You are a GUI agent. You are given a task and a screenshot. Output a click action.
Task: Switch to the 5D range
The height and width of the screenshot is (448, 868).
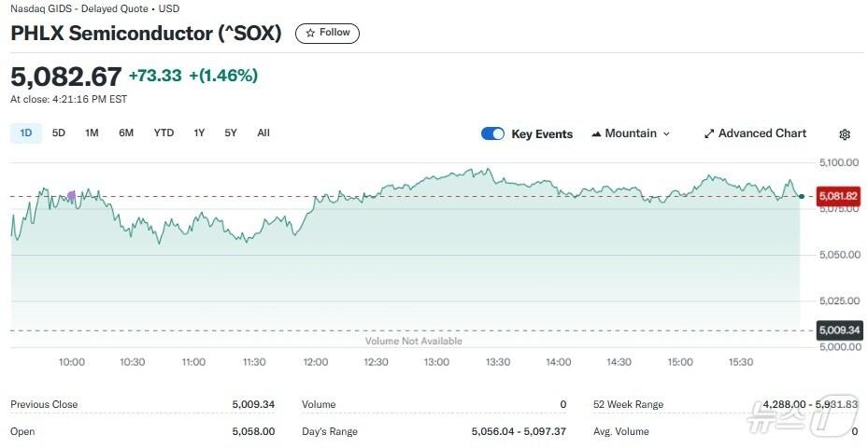click(x=59, y=133)
